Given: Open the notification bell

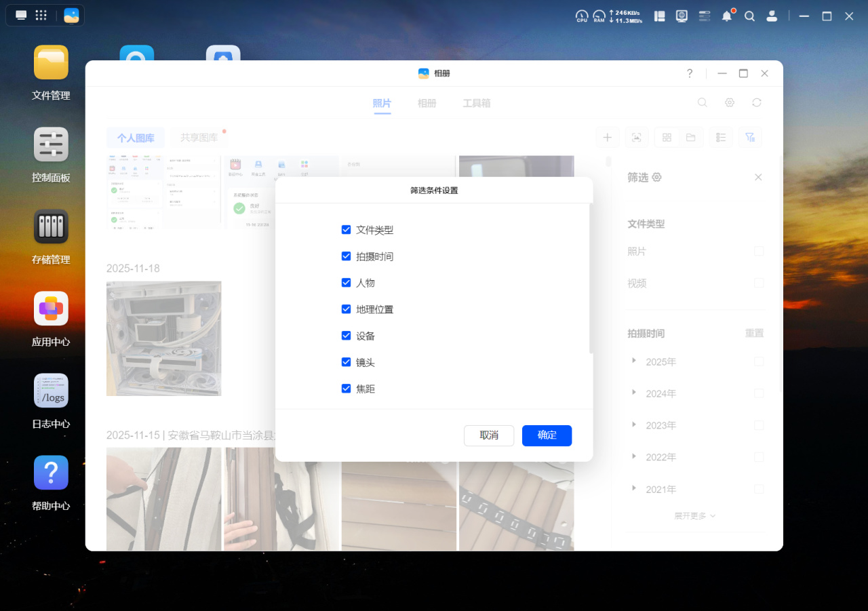Looking at the screenshot, I should tap(727, 16).
